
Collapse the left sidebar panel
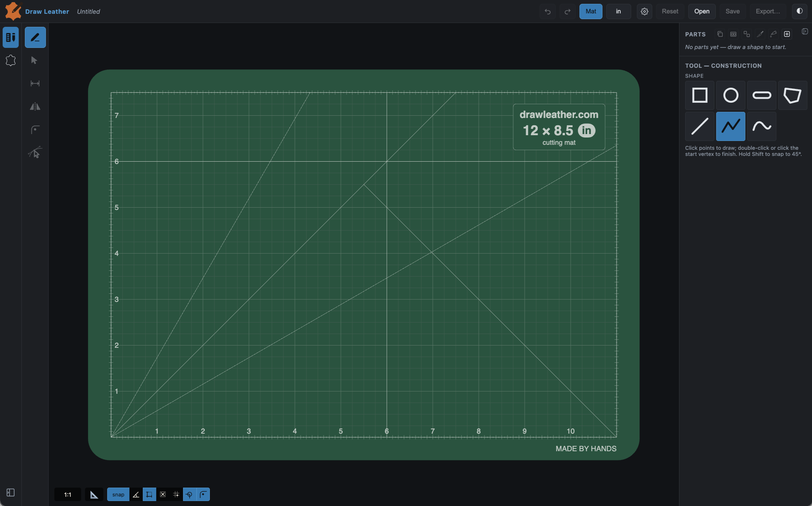click(x=11, y=493)
